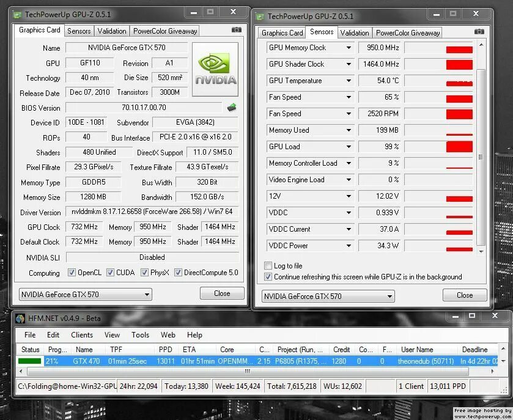The height and width of the screenshot is (420, 513).
Task: Click the green BIOS save chip icon
Action: click(x=232, y=107)
